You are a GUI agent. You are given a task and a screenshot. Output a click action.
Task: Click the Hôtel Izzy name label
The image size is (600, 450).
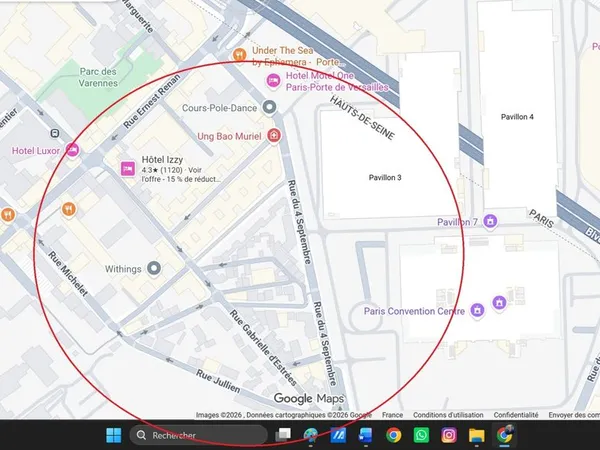162,160
